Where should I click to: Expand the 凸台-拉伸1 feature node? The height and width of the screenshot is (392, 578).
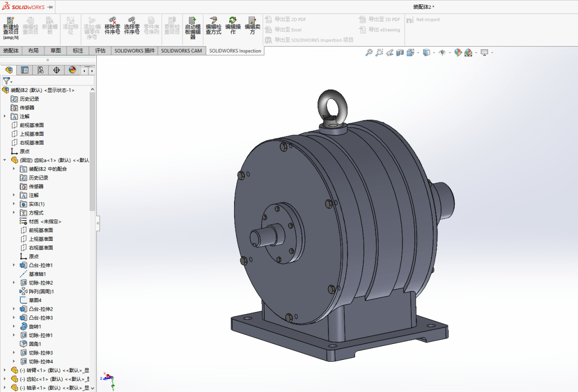[x=14, y=265]
